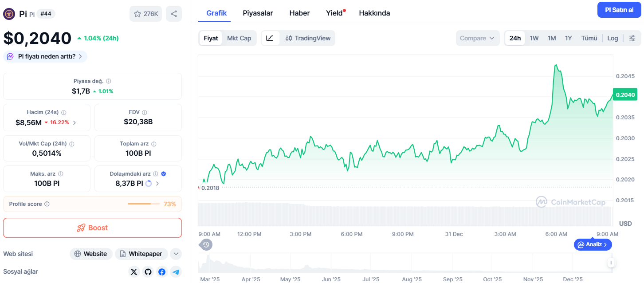The width and height of the screenshot is (644, 283).
Task: Open the Whitepaper link
Action: [x=141, y=254]
